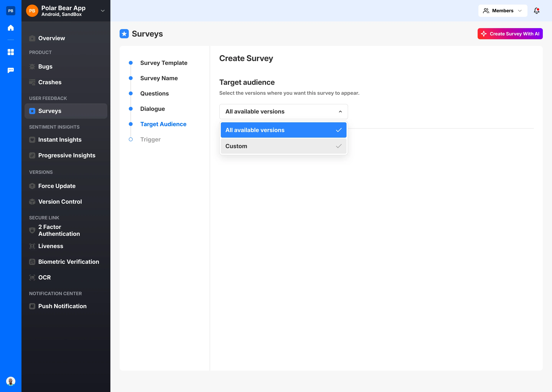Click the home icon in left rail
552x392 pixels.
(11, 28)
